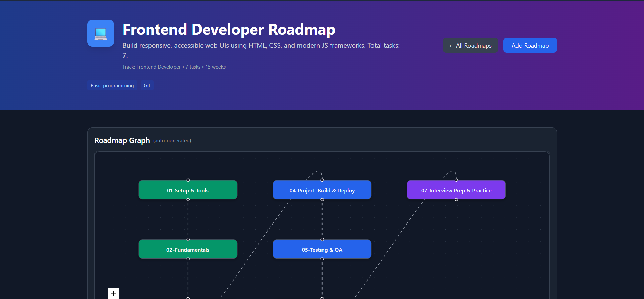Select the Basic programming prerequisite tag
The height and width of the screenshot is (299, 644).
pos(112,86)
